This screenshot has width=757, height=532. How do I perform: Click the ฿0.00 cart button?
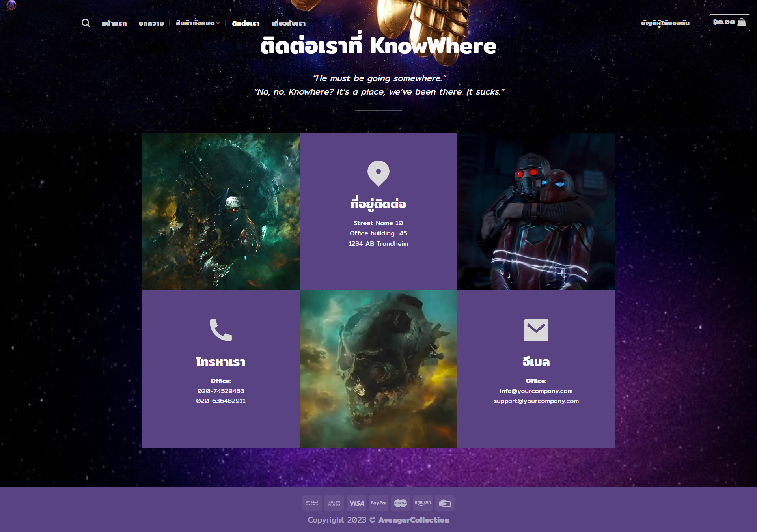click(729, 22)
